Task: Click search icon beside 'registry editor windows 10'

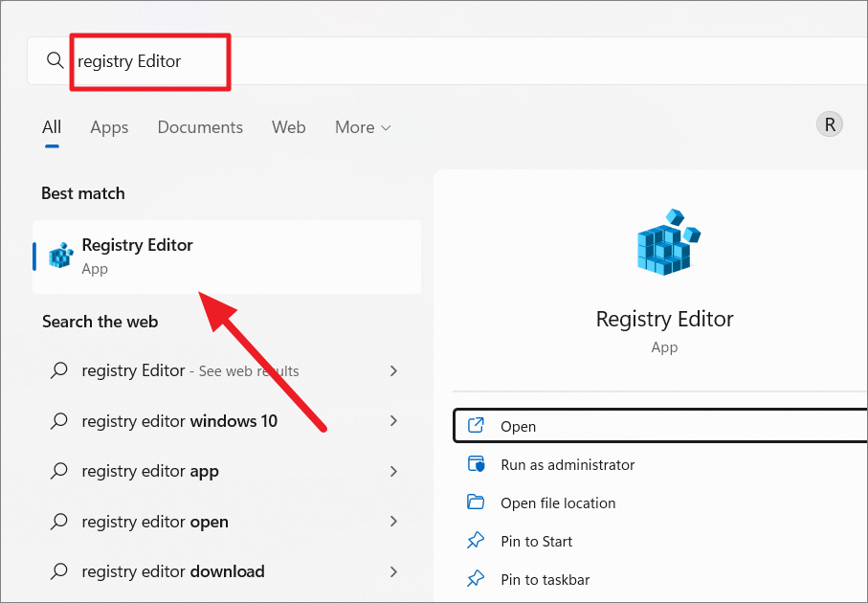Action: [58, 421]
